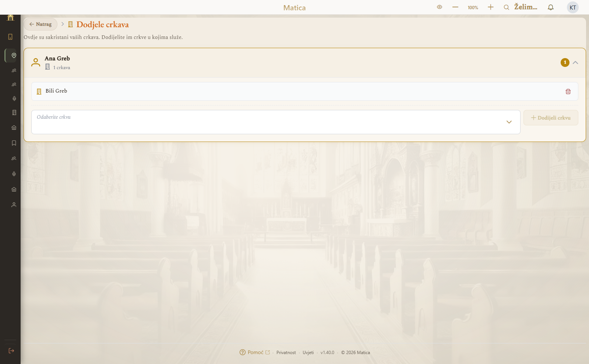The width and height of the screenshot is (589, 364).
Task: Open the house icon just above the bookmark
Action: point(14,128)
